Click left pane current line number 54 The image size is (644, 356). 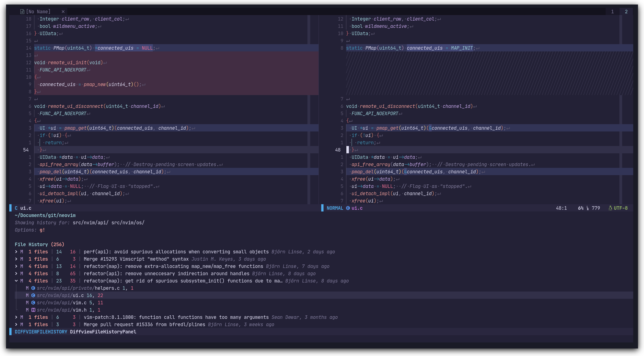26,150
